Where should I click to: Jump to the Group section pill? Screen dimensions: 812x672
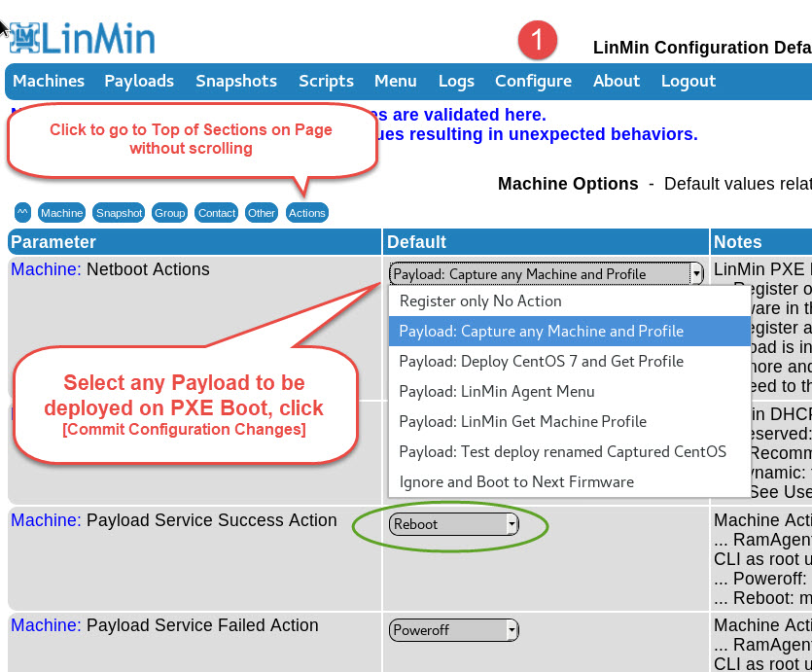point(169,213)
